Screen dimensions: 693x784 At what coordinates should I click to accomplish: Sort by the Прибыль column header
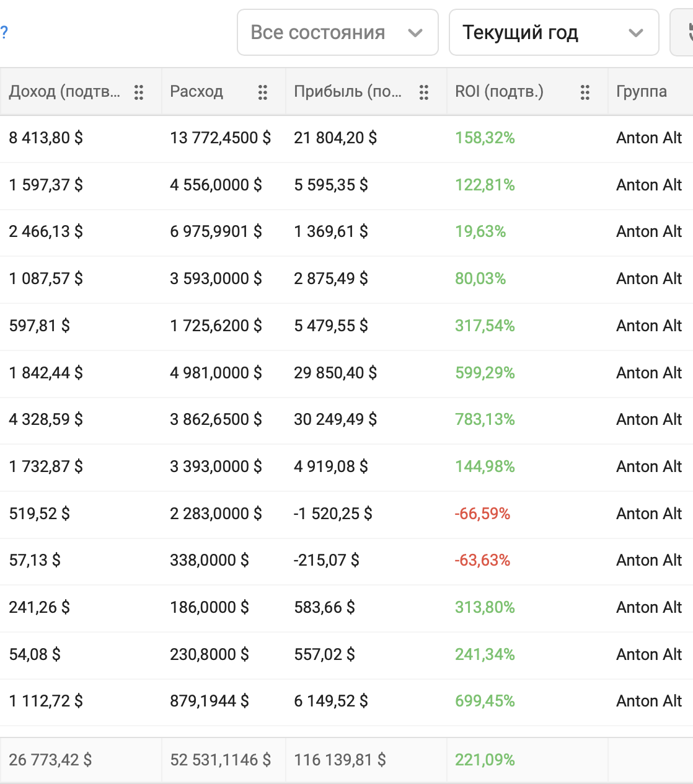(x=348, y=92)
